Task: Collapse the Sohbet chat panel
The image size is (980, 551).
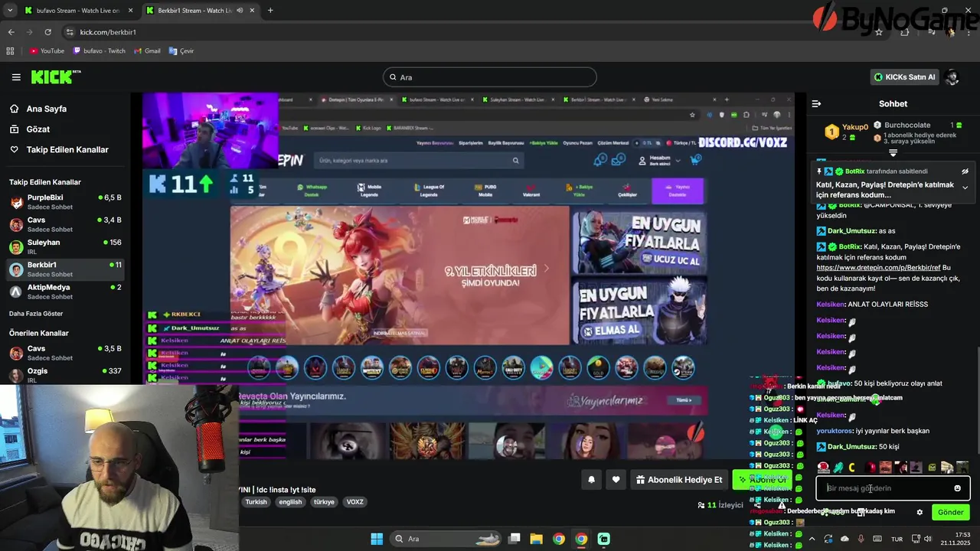Action: (817, 103)
